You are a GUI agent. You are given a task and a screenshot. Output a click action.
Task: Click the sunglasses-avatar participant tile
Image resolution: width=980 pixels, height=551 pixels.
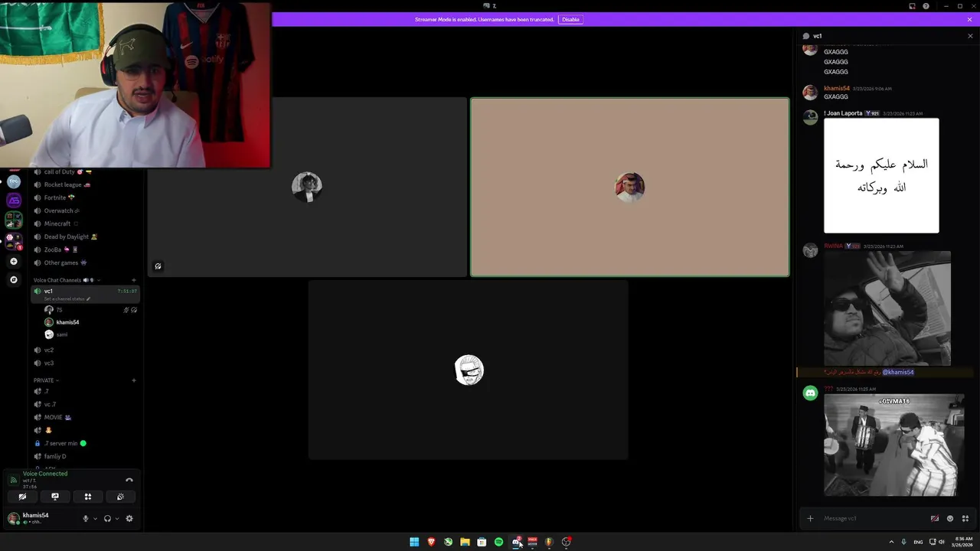click(x=469, y=370)
